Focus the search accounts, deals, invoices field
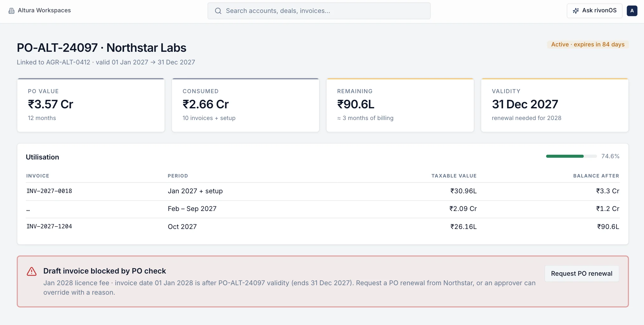Viewport: 644px width, 325px height. [x=319, y=11]
